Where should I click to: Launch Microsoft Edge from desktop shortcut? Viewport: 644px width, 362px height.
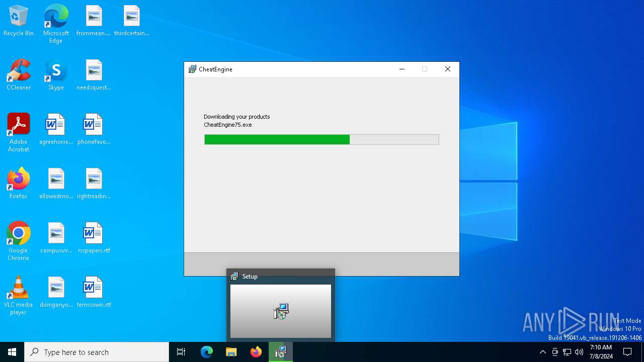click(x=56, y=24)
